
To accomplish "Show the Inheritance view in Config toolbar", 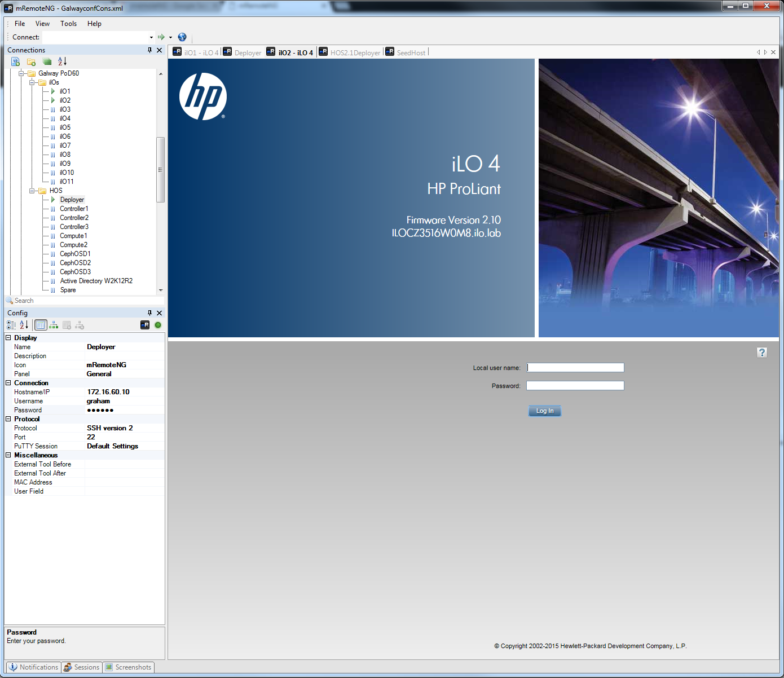I will pyautogui.click(x=54, y=325).
